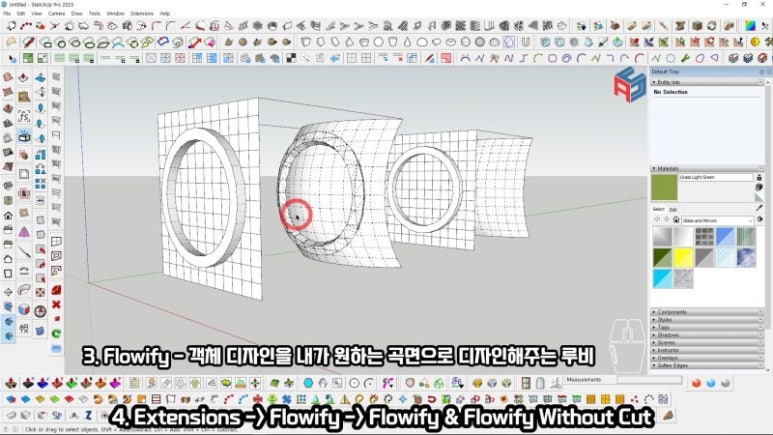The height and width of the screenshot is (435, 773).
Task: Click the blue hexagon icon in bottom toolbar
Action: [308, 383]
